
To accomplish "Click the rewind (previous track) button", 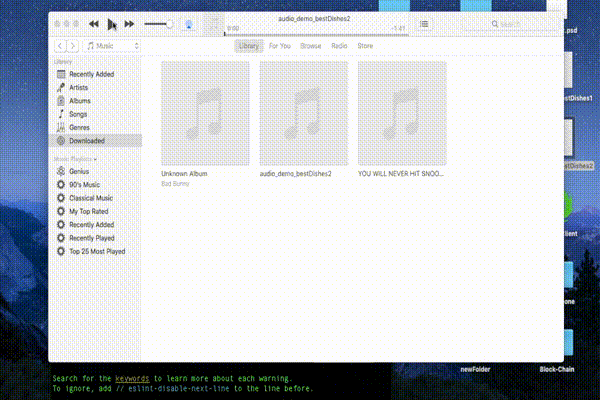I will coord(94,23).
